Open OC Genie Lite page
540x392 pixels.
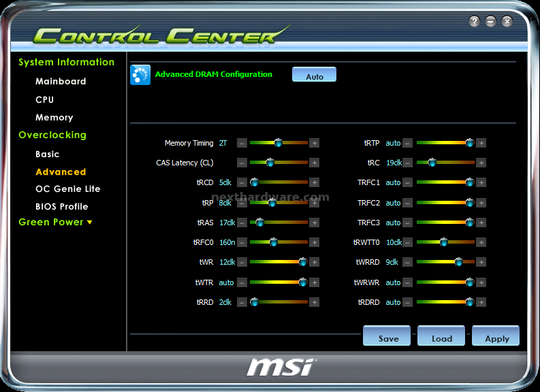coord(68,189)
